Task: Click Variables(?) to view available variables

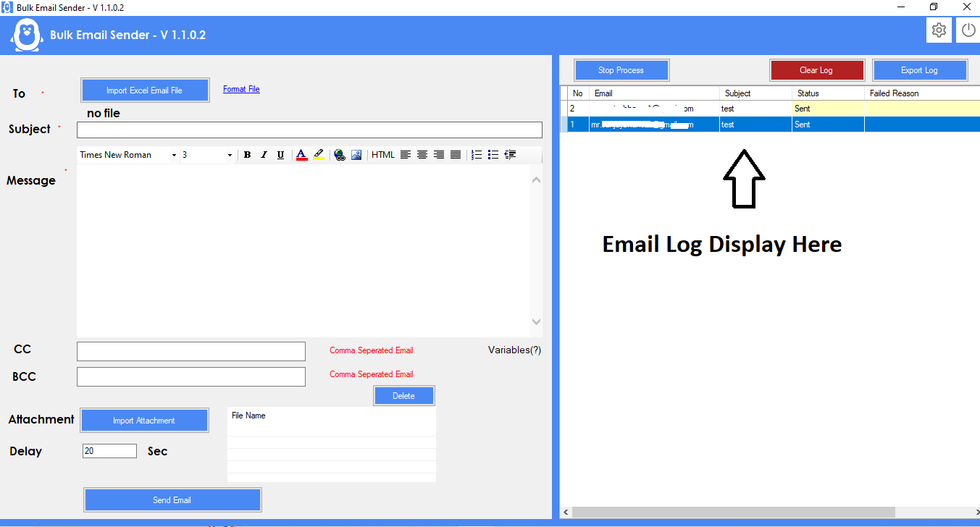Action: coord(514,350)
